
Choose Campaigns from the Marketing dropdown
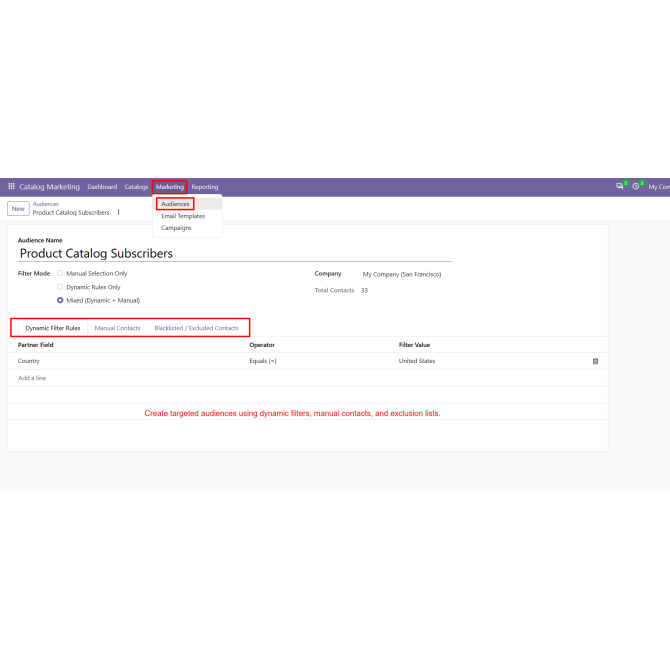click(176, 228)
